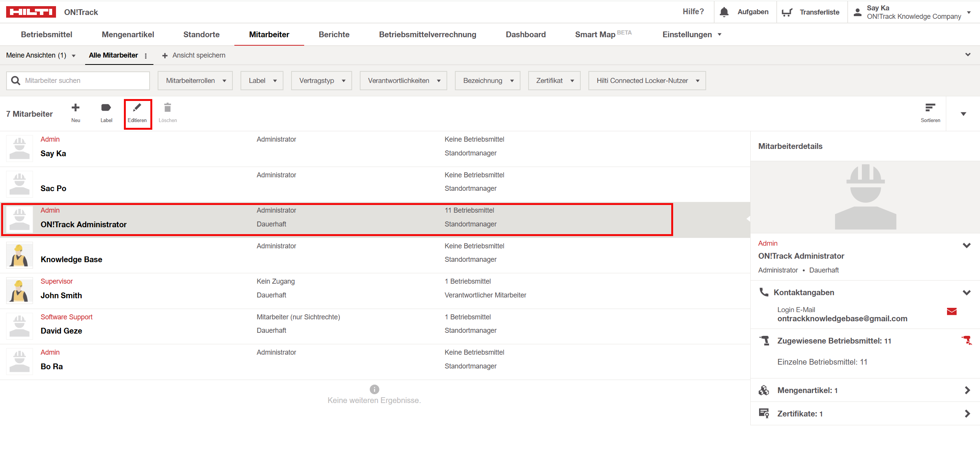Click the plus icon for Ansicht speichern
The height and width of the screenshot is (451, 980).
pyautogui.click(x=165, y=56)
